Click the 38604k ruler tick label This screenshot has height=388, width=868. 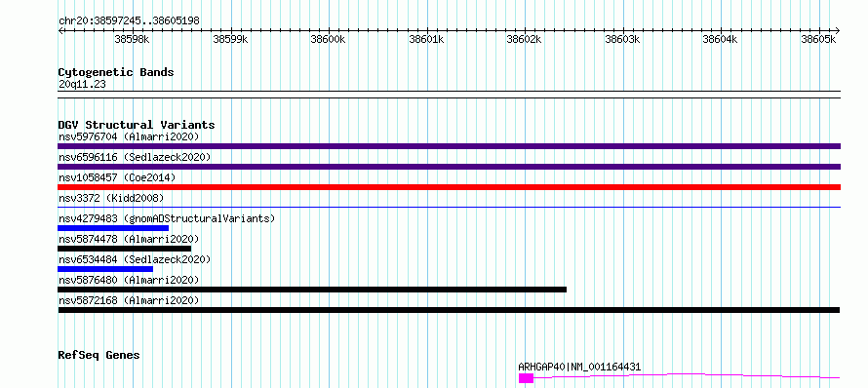coord(721,39)
